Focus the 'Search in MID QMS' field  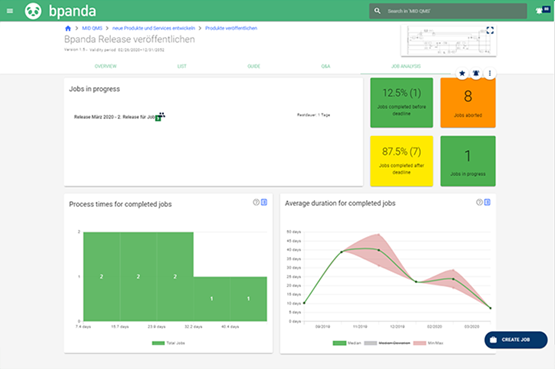(448, 11)
